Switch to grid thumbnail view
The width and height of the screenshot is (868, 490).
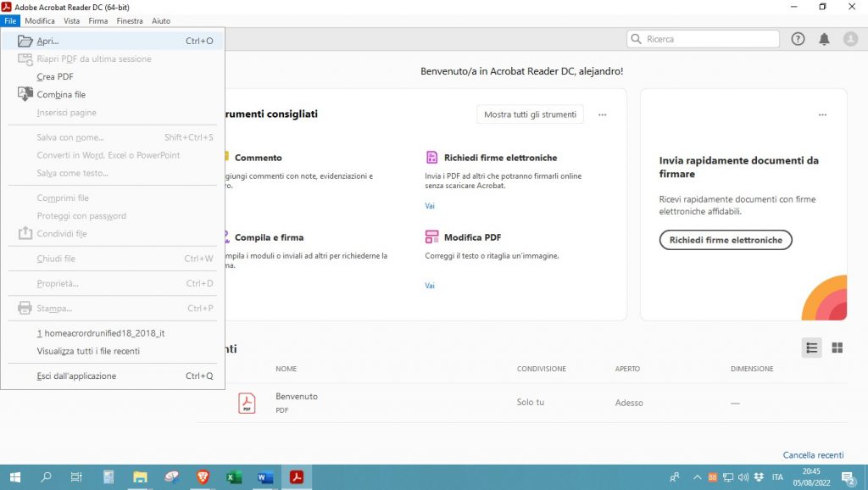(837, 348)
